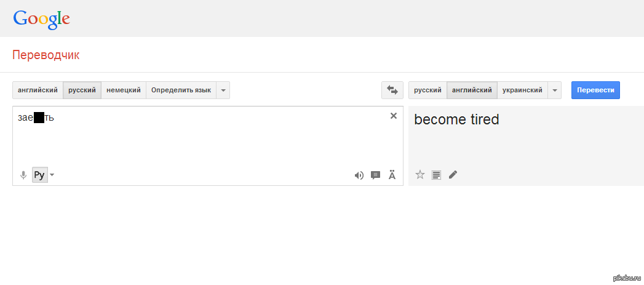Select английский as source language
Screen dimensions: 644x285
click(x=38, y=90)
